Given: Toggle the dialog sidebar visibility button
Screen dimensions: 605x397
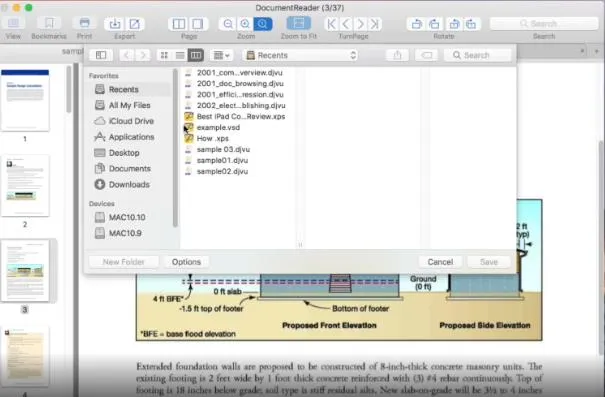Looking at the screenshot, I should pos(101,55).
